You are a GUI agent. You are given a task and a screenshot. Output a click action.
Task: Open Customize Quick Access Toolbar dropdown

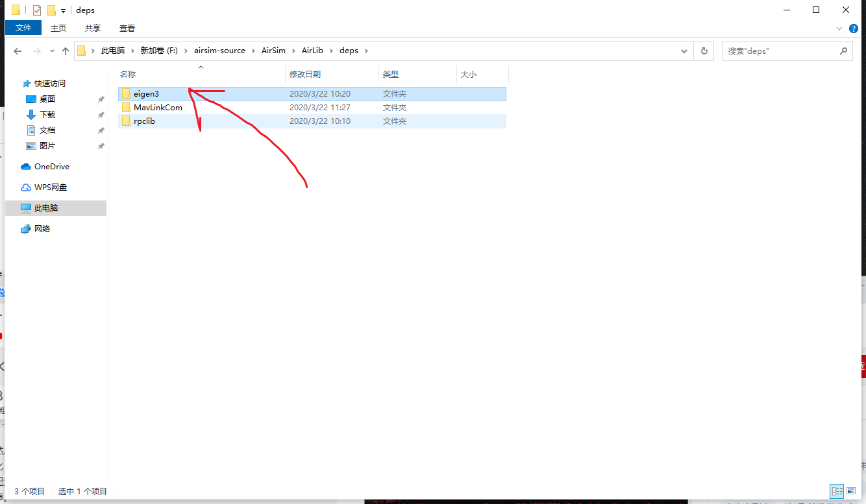click(63, 10)
